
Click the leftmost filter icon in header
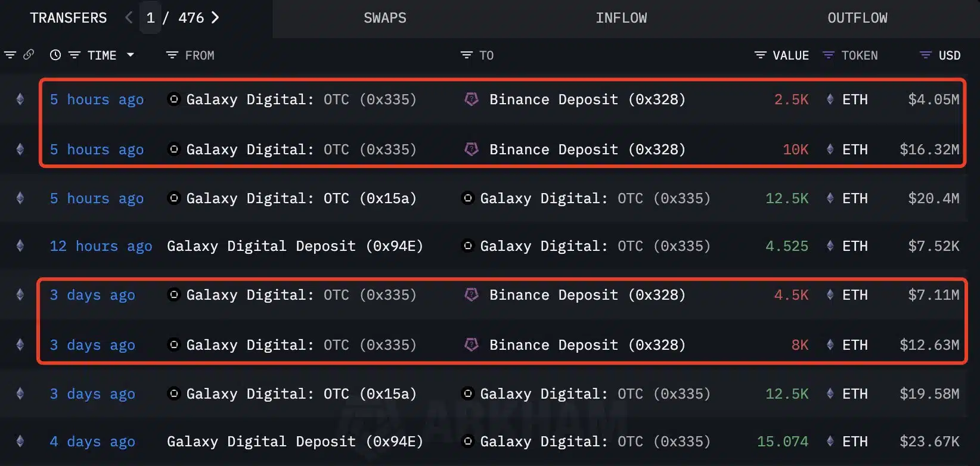[10, 55]
